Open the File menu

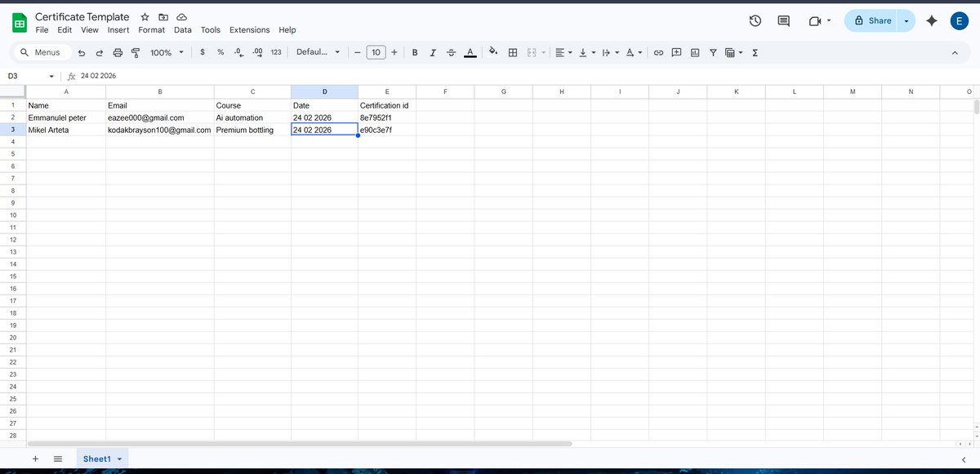tap(42, 30)
